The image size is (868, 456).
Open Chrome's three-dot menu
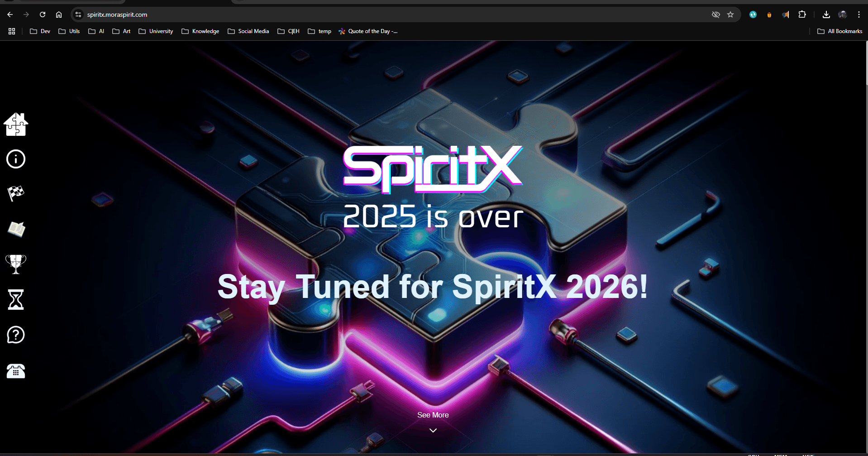(x=859, y=14)
